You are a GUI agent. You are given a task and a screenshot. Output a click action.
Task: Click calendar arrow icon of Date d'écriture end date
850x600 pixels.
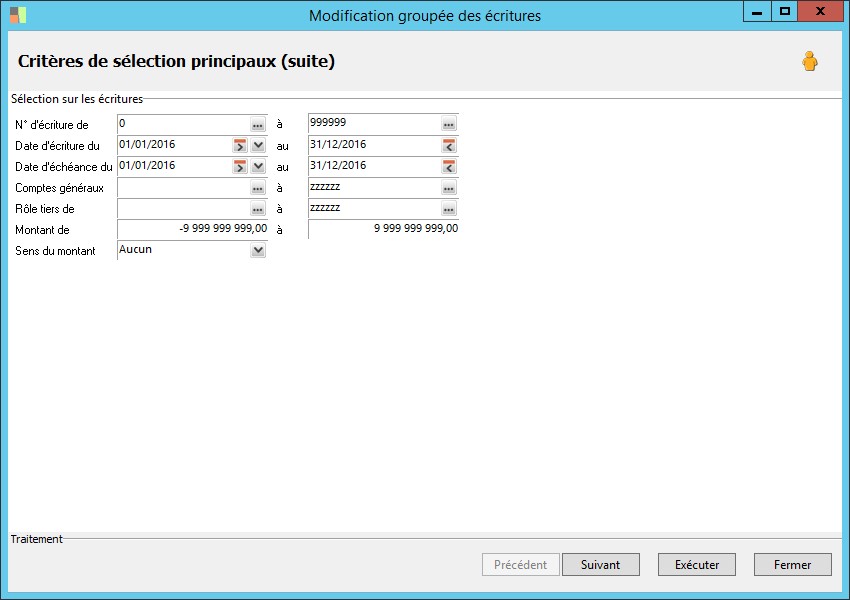[x=448, y=146]
